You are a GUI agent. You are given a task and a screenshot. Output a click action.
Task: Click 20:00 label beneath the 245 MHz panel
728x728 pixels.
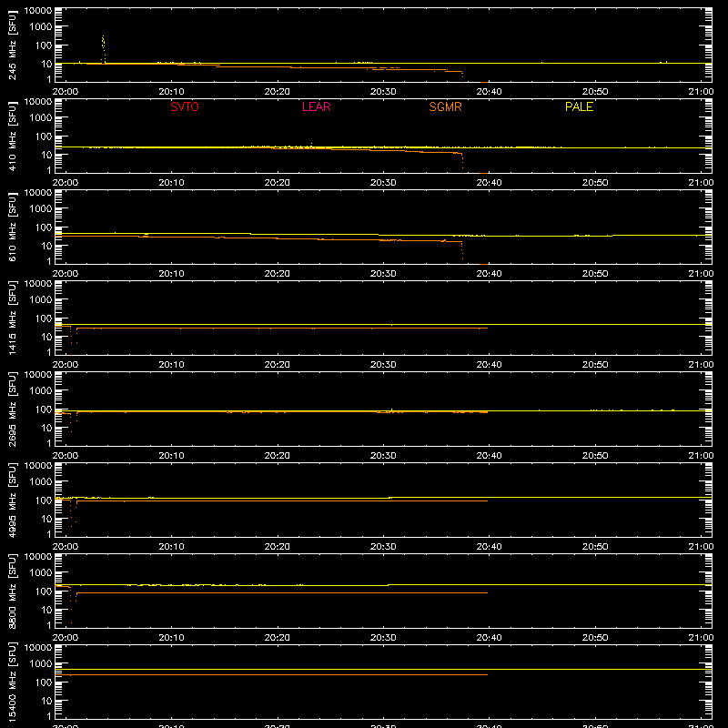[65, 92]
